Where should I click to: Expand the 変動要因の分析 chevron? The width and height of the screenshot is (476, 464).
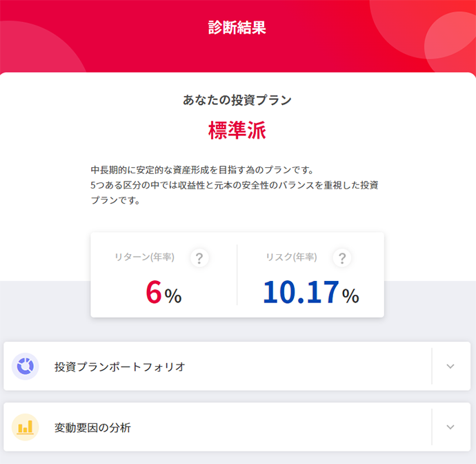coord(450,427)
